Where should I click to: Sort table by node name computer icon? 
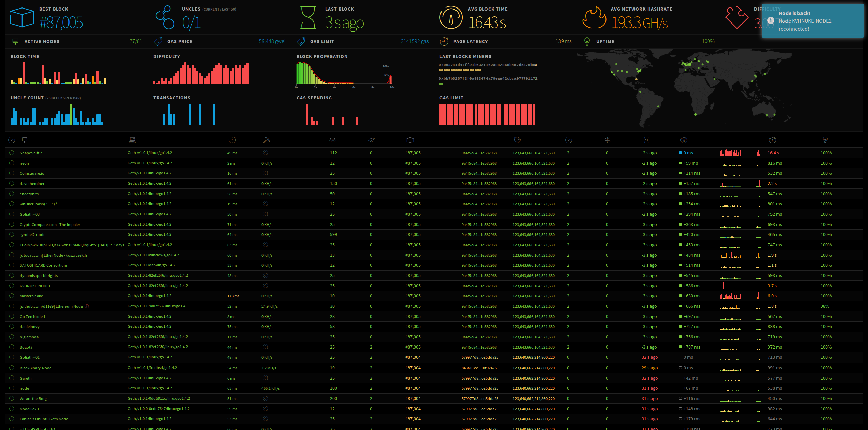[25, 140]
